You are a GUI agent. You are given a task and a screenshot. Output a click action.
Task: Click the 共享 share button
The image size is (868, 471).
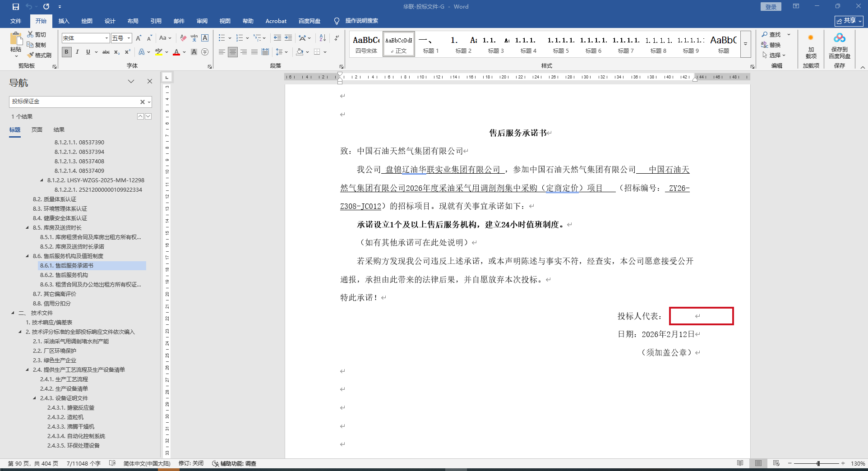tap(849, 21)
